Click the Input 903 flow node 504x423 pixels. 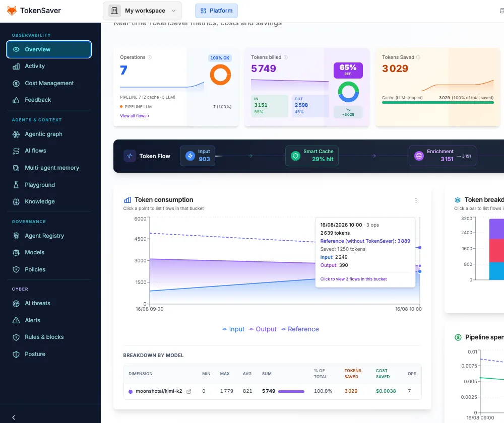coord(198,156)
